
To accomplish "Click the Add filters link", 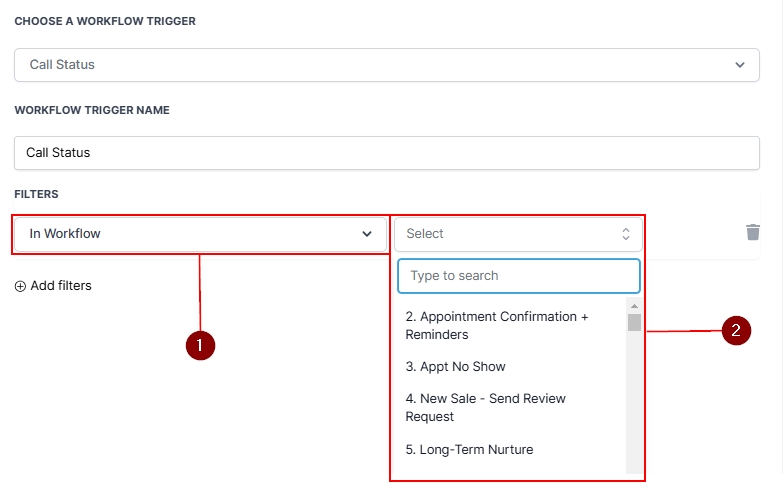I will [x=61, y=286].
